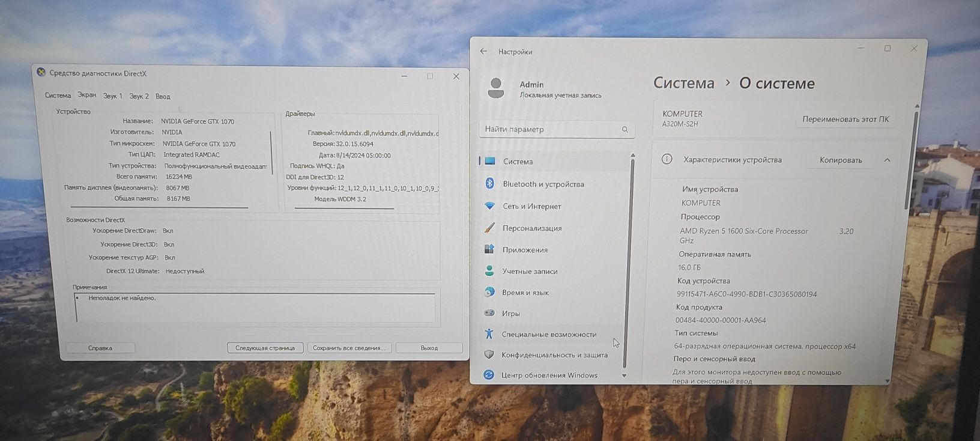
Task: Click the driver date 8/14/2024 text
Action: point(363,156)
